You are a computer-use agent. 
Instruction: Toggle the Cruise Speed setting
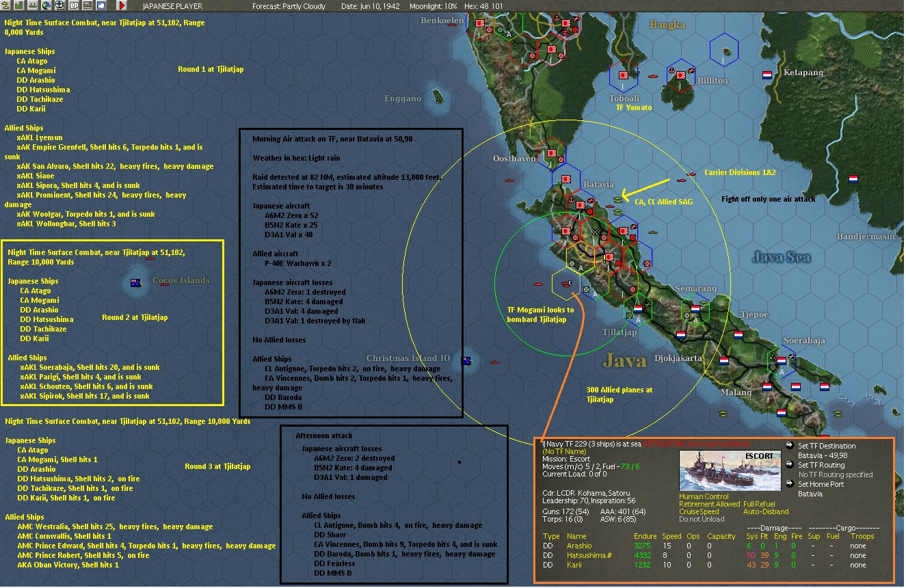(x=699, y=512)
